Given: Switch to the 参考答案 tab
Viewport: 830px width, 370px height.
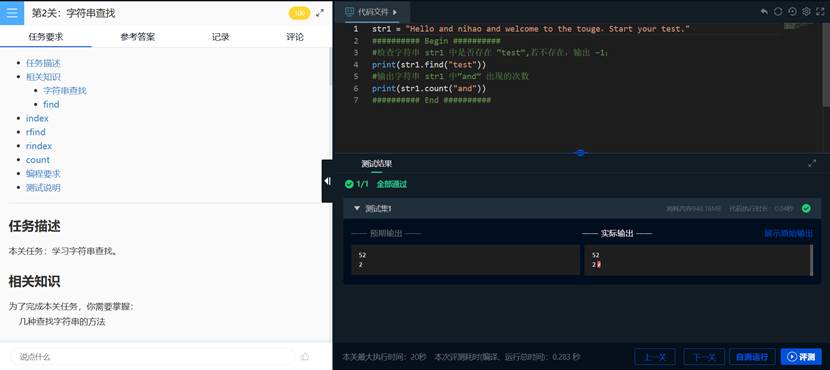Looking at the screenshot, I should point(138,37).
